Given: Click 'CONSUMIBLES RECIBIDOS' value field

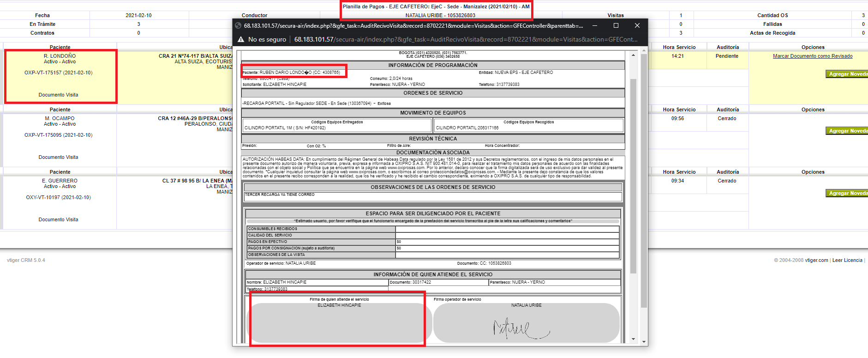Looking at the screenshot, I should coord(507,229).
